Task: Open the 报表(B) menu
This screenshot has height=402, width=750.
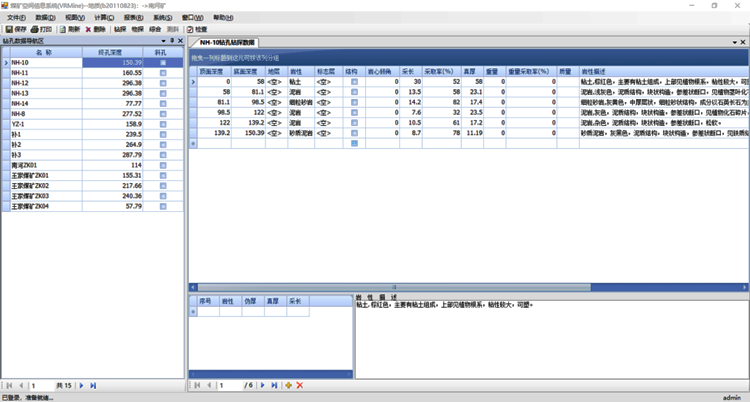Action: pyautogui.click(x=134, y=18)
